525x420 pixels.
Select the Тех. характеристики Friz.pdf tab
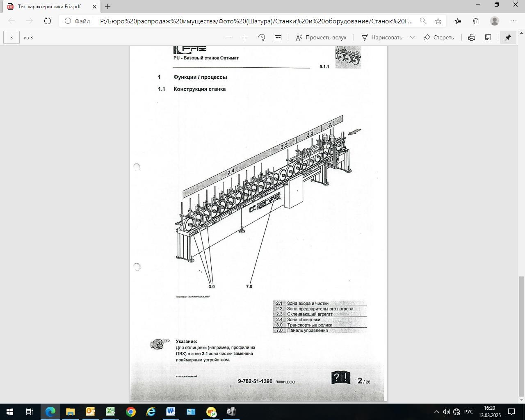coord(49,7)
